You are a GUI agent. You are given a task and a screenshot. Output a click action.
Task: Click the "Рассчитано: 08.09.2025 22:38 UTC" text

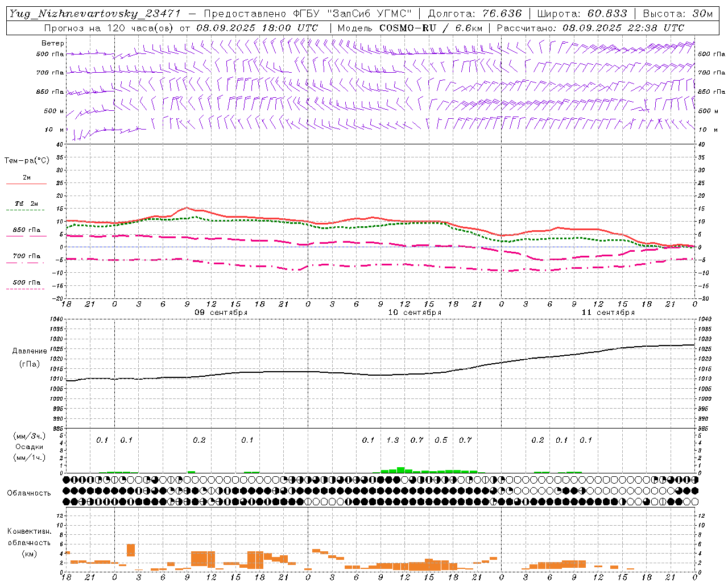(x=590, y=28)
